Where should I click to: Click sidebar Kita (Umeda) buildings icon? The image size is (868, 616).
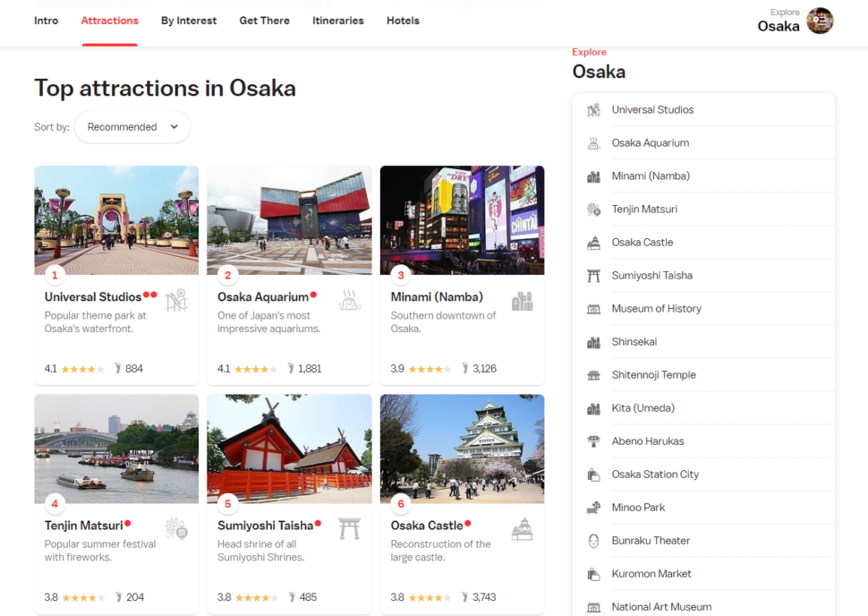(x=593, y=409)
